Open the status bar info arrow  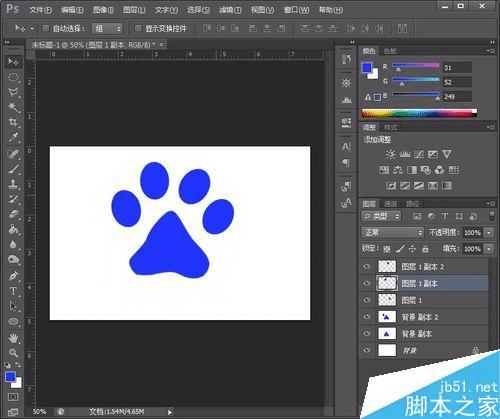(x=170, y=412)
